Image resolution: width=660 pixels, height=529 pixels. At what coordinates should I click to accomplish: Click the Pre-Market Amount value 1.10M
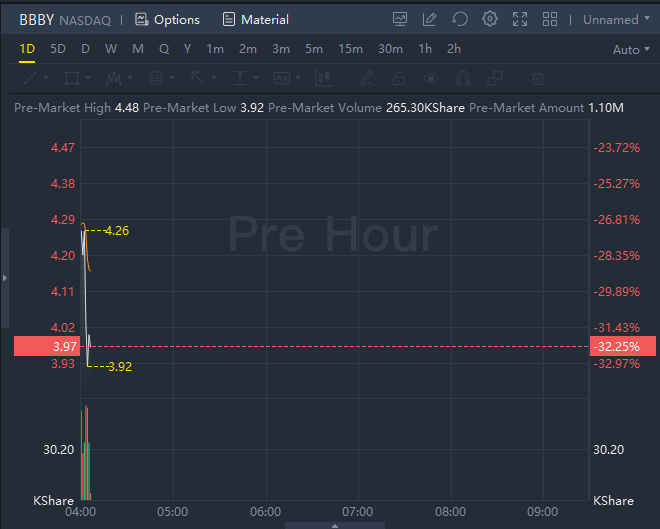point(606,108)
